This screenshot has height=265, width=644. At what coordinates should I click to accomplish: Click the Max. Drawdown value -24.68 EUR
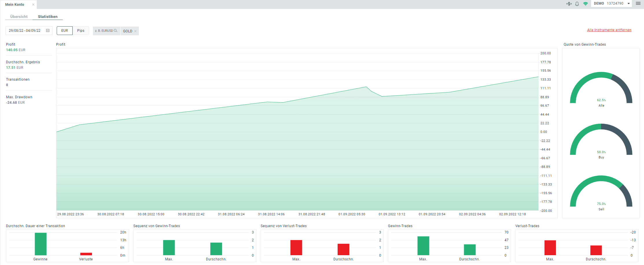[x=15, y=103]
